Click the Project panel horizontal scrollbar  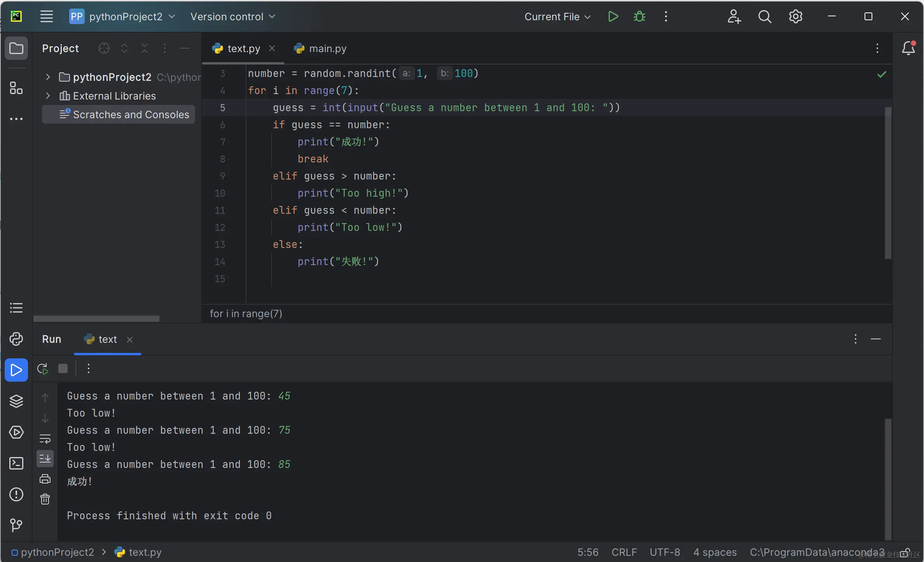point(96,319)
